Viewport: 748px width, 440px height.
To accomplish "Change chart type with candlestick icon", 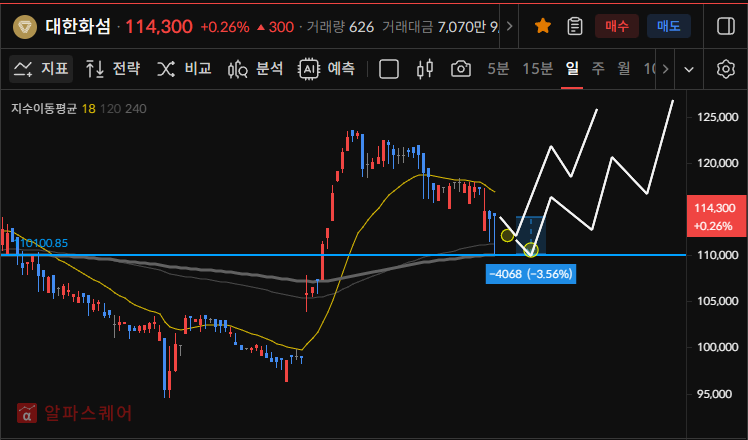I will (424, 69).
